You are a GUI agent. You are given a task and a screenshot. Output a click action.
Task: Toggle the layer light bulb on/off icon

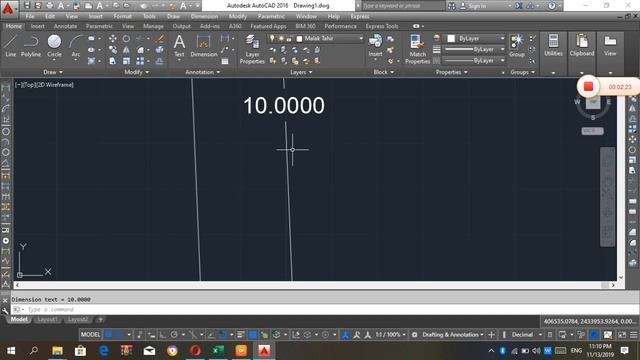[x=272, y=38]
